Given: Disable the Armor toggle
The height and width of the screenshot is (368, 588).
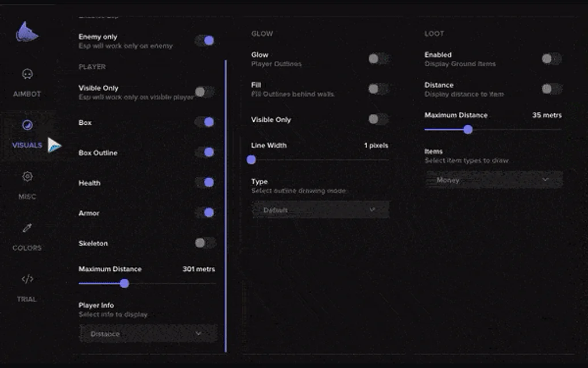Looking at the screenshot, I should click(205, 213).
